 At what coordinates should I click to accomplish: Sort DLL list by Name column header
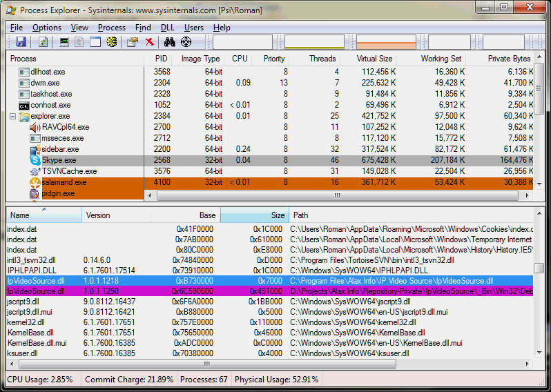point(44,215)
